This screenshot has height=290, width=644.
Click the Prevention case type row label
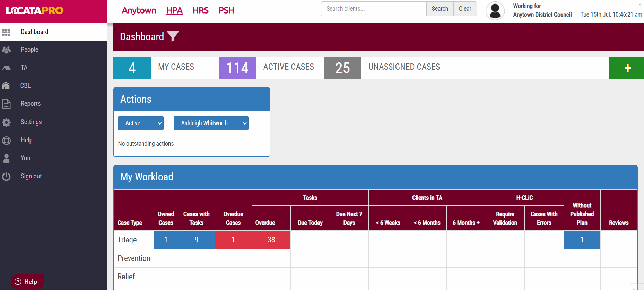134,258
